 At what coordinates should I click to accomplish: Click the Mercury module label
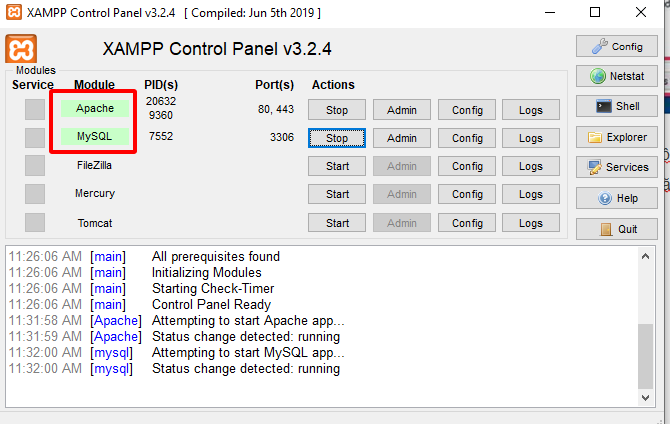[95, 193]
